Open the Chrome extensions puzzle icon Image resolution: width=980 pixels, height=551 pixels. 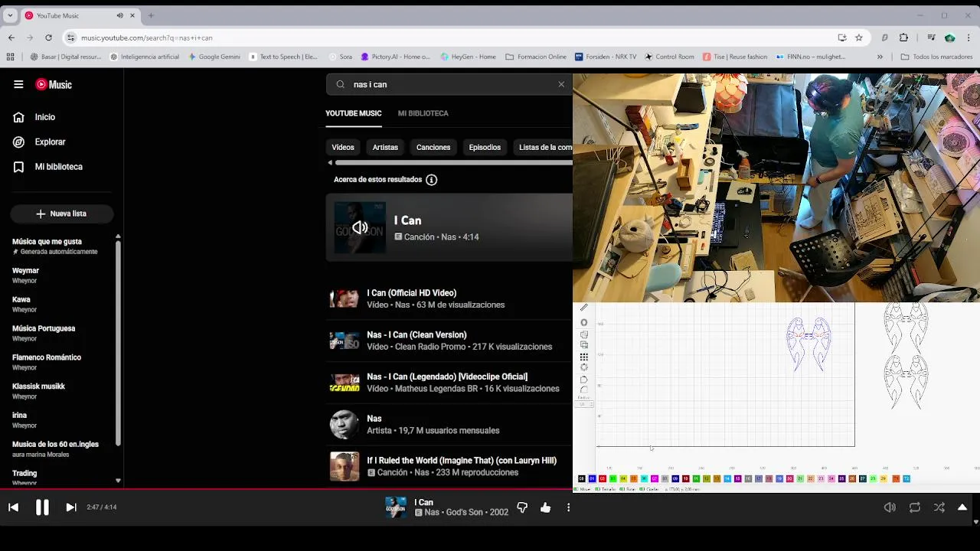coord(904,37)
